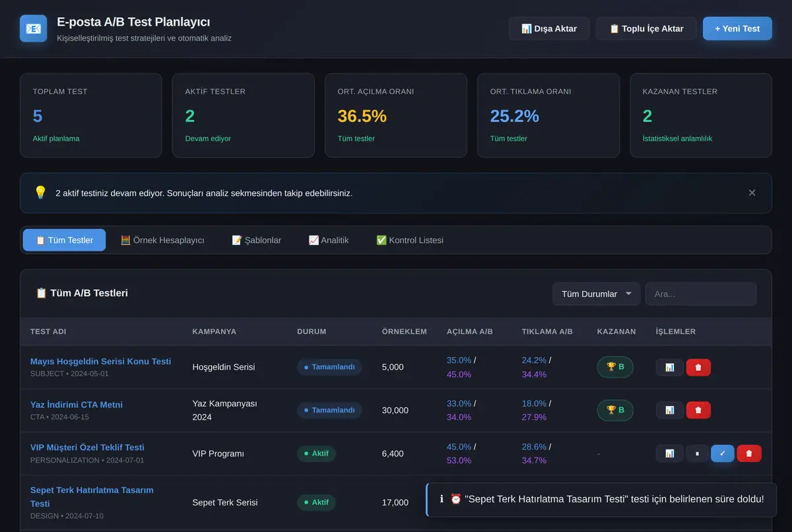Click the Toplu İçe Aktar button
Screen dimensions: 792x532
(646, 28)
